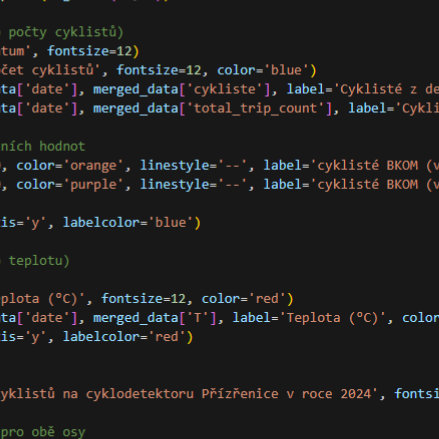439x439 pixels.
Task: Select the 'orange' color value
Action: click(x=94, y=166)
